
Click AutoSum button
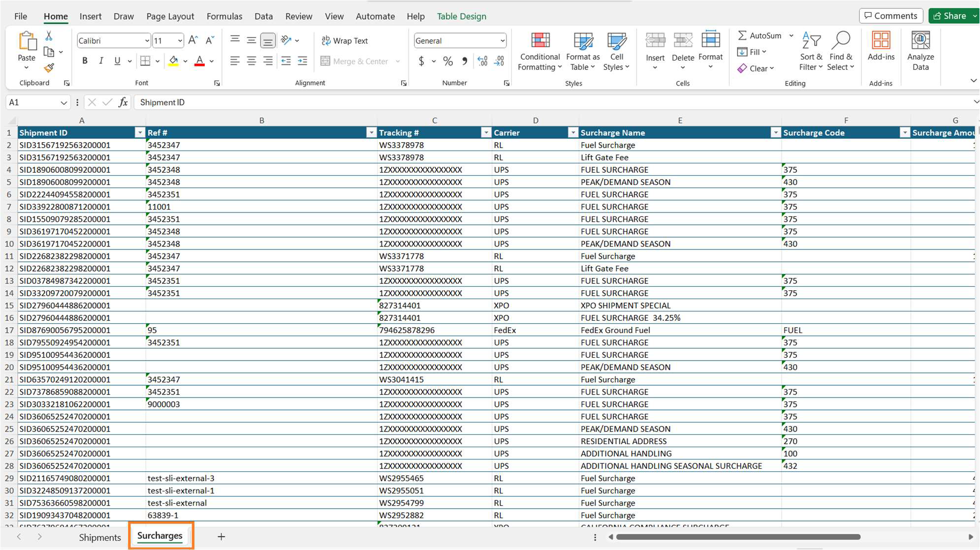pyautogui.click(x=759, y=35)
